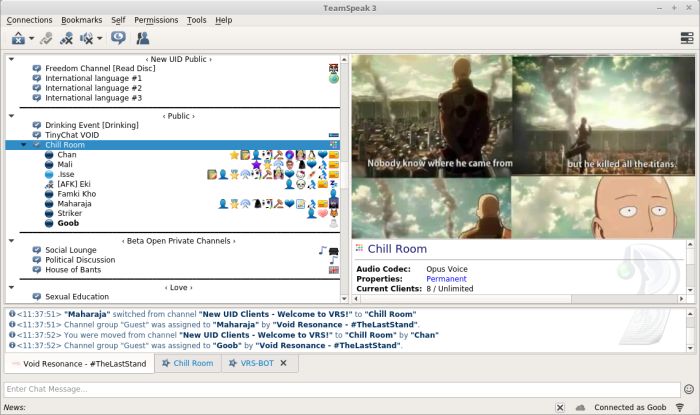Select Drinking Event [Drinking] channel
Image resolution: width=700 pixels, height=415 pixels.
coord(92,125)
